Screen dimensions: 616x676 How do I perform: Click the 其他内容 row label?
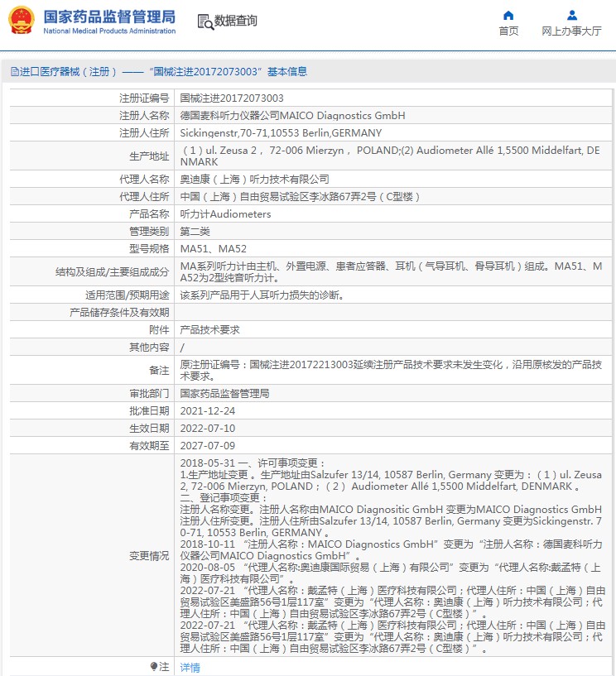point(149,347)
